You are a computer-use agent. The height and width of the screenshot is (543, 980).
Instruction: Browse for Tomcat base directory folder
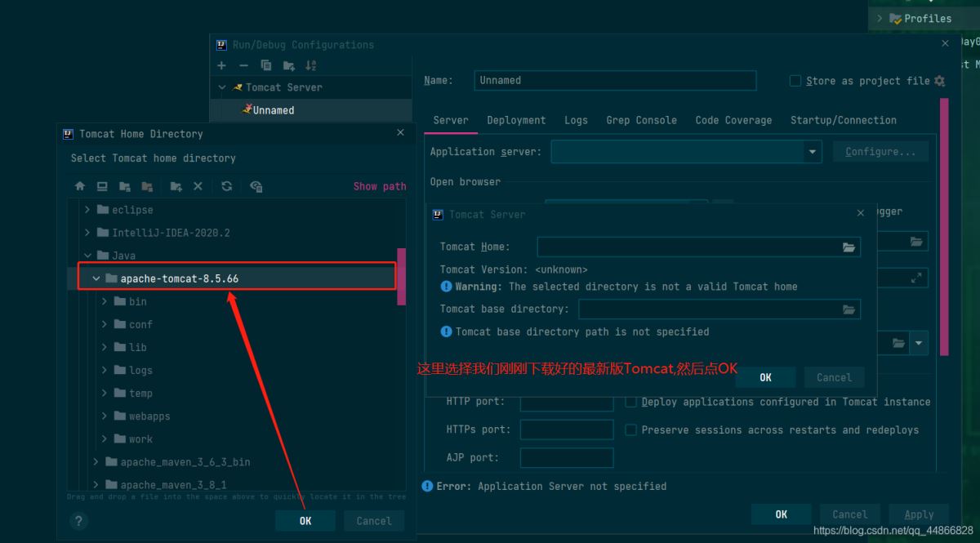pyautogui.click(x=849, y=309)
